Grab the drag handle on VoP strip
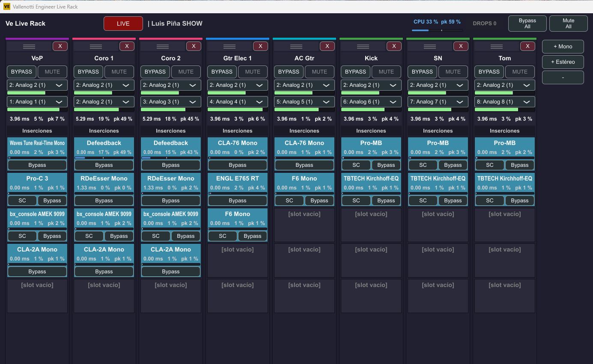 point(29,46)
